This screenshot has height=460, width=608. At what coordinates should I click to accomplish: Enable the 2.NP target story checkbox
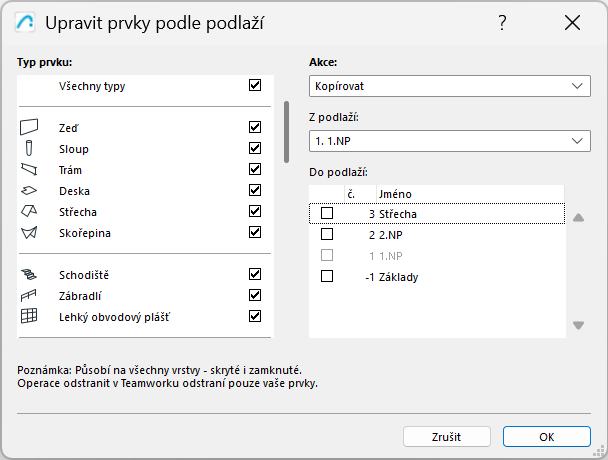[326, 234]
